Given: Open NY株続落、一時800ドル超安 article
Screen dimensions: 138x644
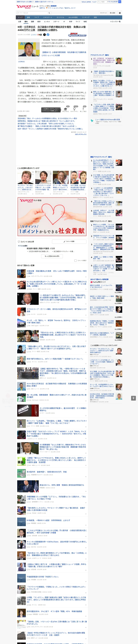Looking at the screenshot, I should click(48, 520).
